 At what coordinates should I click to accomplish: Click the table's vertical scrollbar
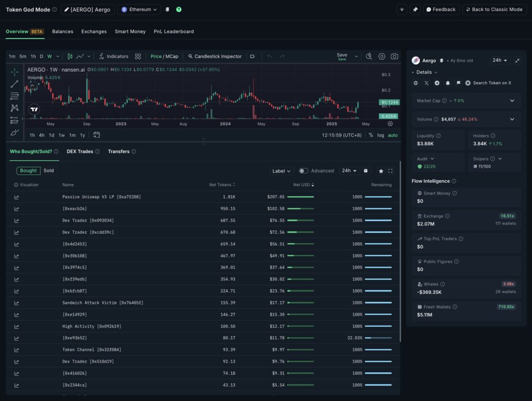[x=401, y=251]
